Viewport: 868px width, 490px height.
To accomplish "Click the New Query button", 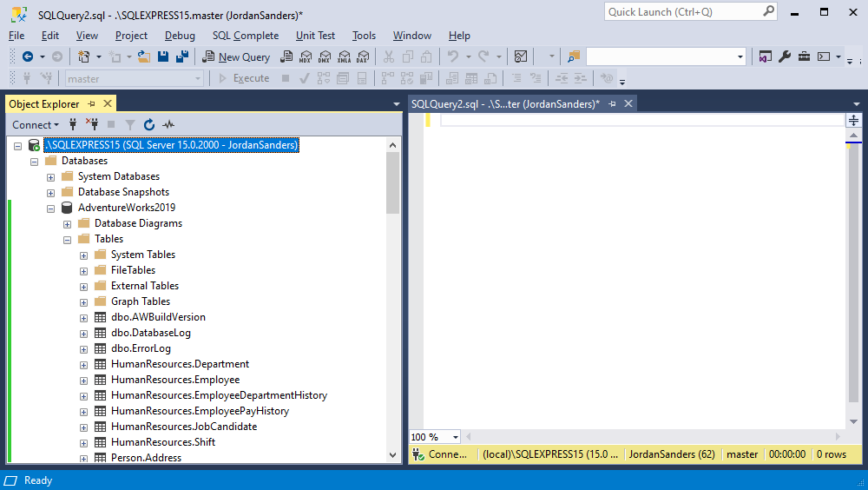I will coord(236,56).
